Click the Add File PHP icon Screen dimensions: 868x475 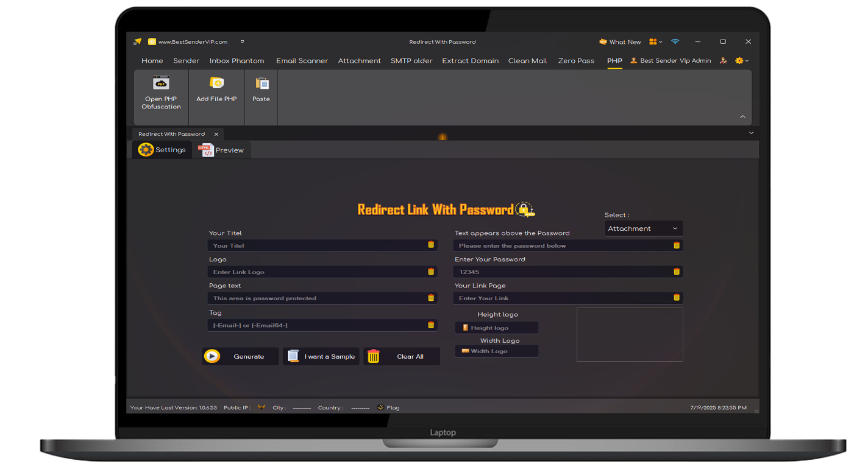click(x=216, y=82)
